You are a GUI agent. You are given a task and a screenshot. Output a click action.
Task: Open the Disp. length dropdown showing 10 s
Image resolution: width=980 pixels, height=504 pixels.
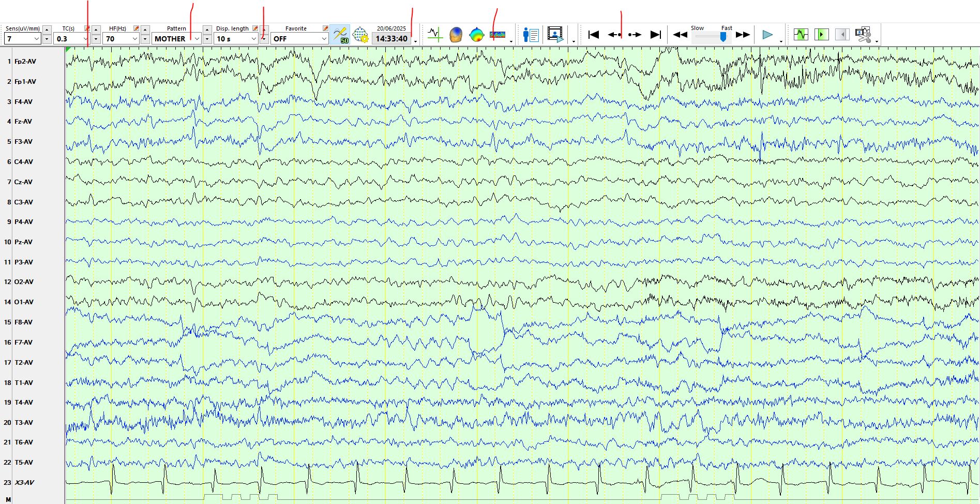[236, 39]
